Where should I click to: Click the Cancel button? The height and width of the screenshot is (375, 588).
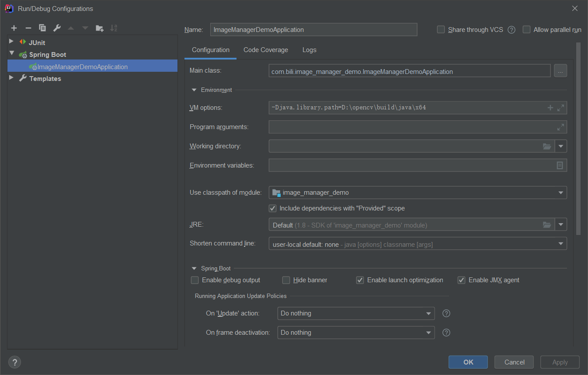click(x=514, y=362)
